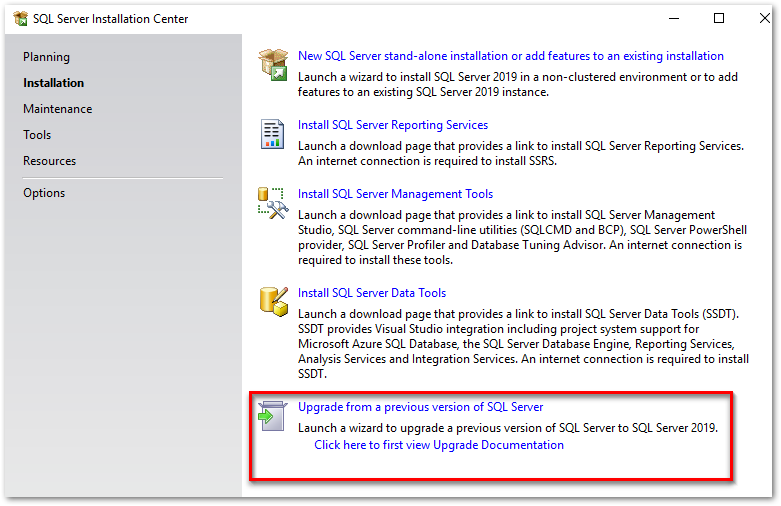This screenshot has height=506, width=781.
Task: Click text 'required to install these tools.'
Action: (x=375, y=260)
